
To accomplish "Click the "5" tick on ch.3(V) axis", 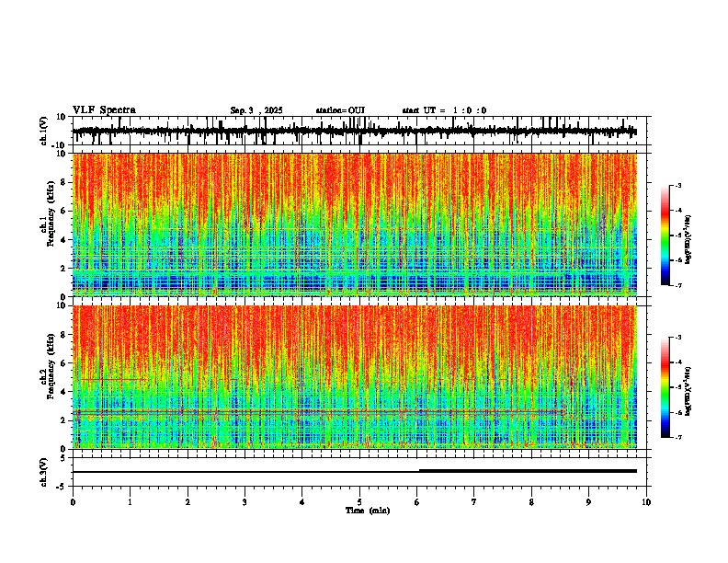I will [63, 458].
